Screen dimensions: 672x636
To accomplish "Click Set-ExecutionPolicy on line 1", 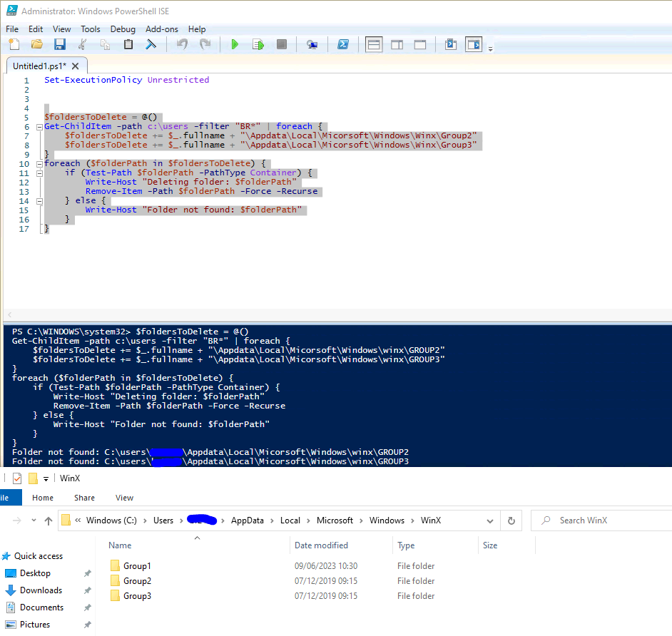I will click(x=93, y=80).
